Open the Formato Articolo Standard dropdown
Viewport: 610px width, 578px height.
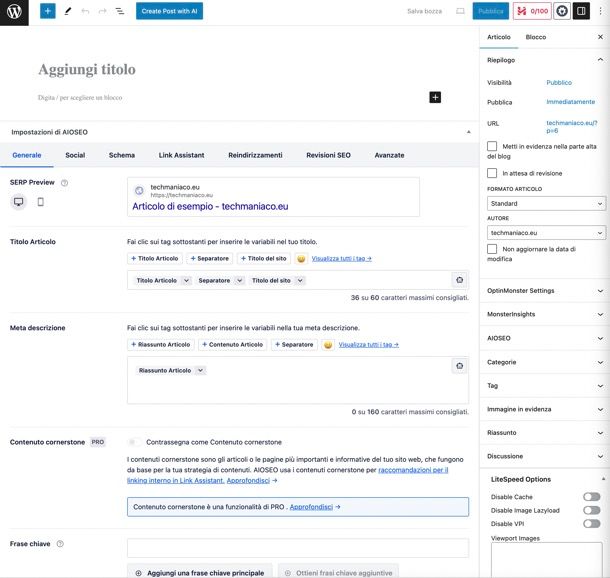[546, 203]
